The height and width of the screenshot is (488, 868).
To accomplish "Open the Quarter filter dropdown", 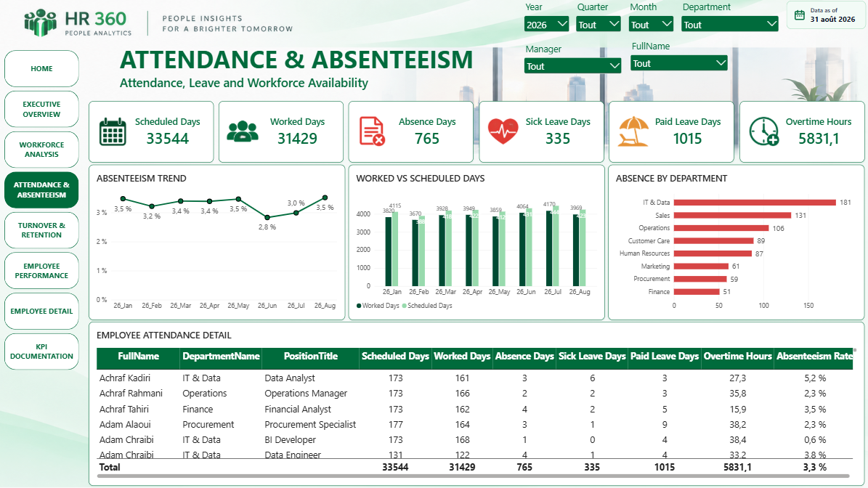I will [x=598, y=25].
